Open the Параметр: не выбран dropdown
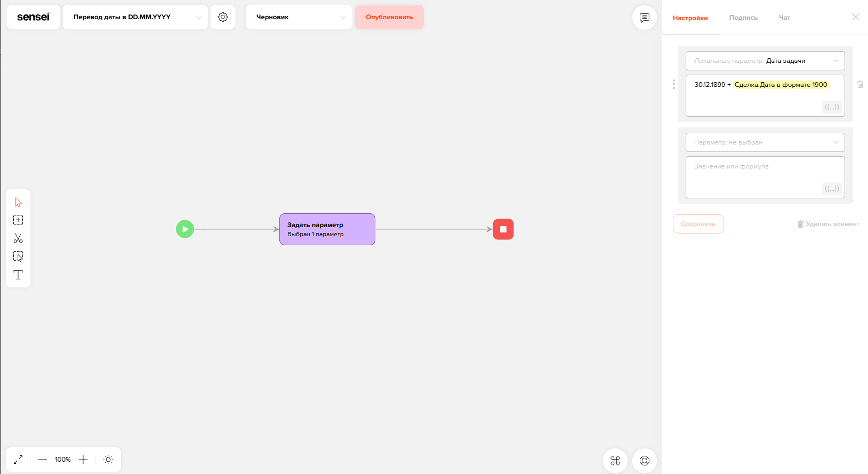The width and height of the screenshot is (868, 474). tap(765, 142)
